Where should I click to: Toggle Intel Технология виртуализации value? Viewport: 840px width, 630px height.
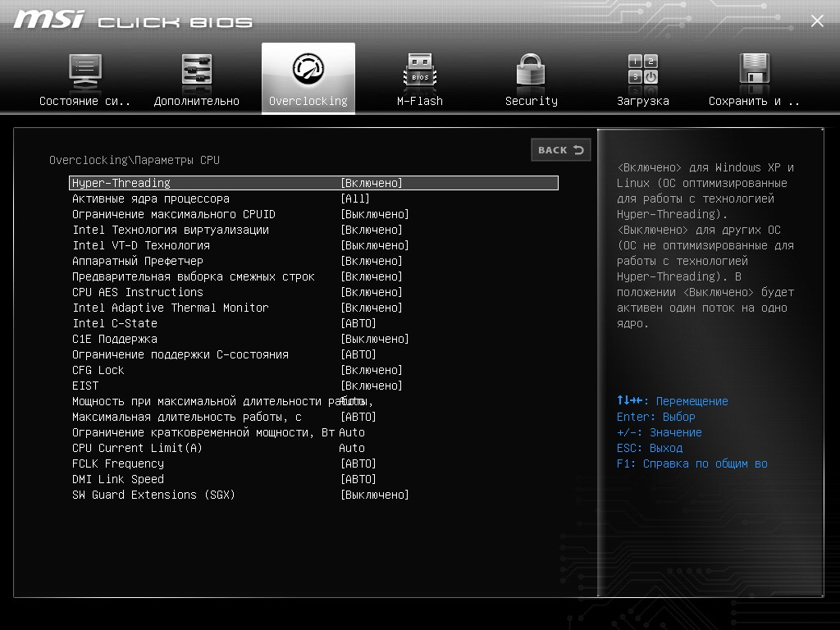[x=372, y=230]
